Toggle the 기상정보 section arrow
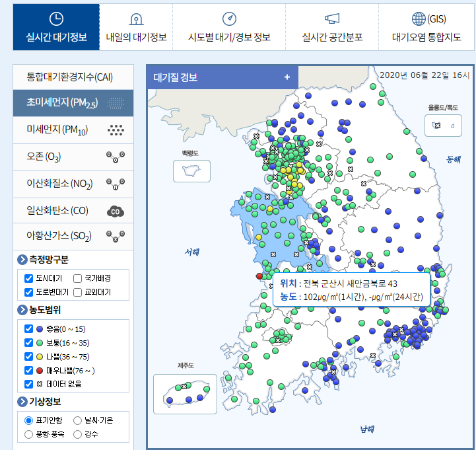Image resolution: width=476 pixels, height=450 pixels. [22, 402]
